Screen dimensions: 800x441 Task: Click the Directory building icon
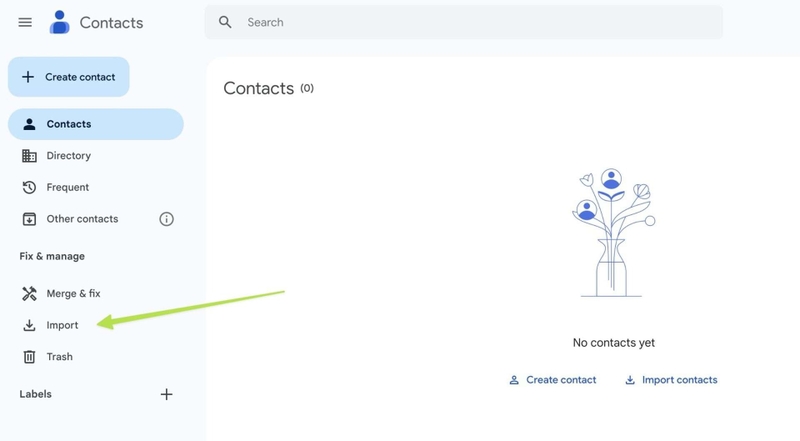pos(29,156)
